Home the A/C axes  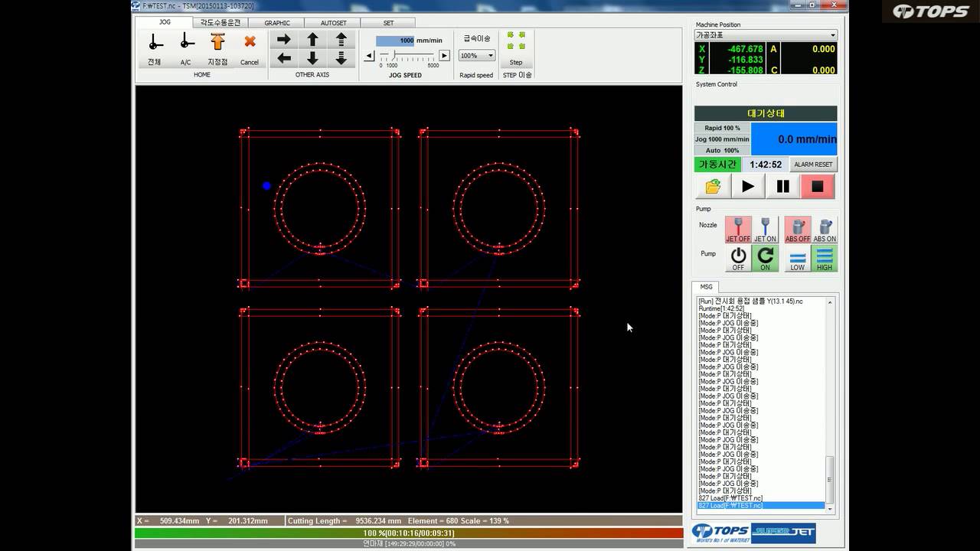point(186,49)
